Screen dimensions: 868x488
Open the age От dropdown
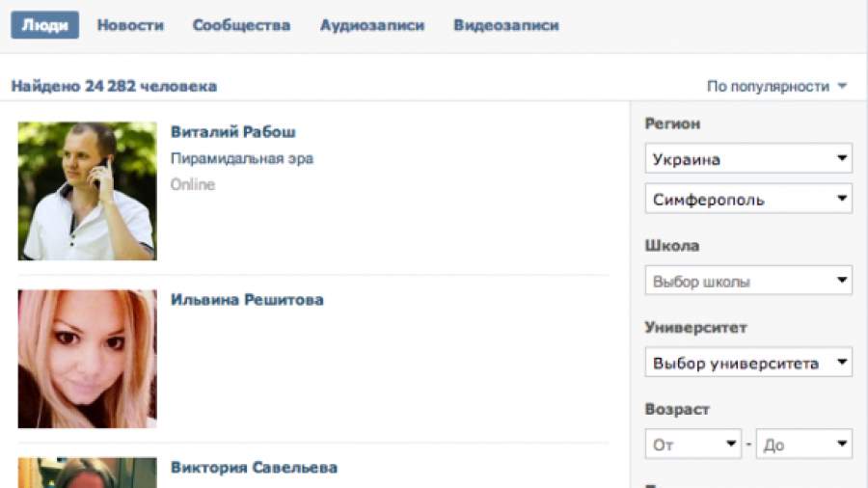[693, 444]
